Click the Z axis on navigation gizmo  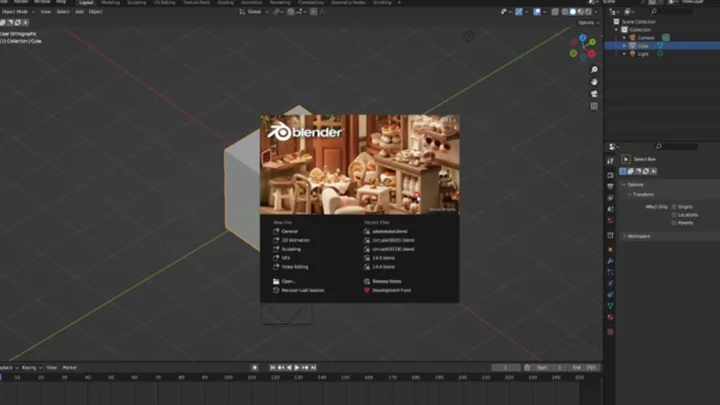pos(583,38)
